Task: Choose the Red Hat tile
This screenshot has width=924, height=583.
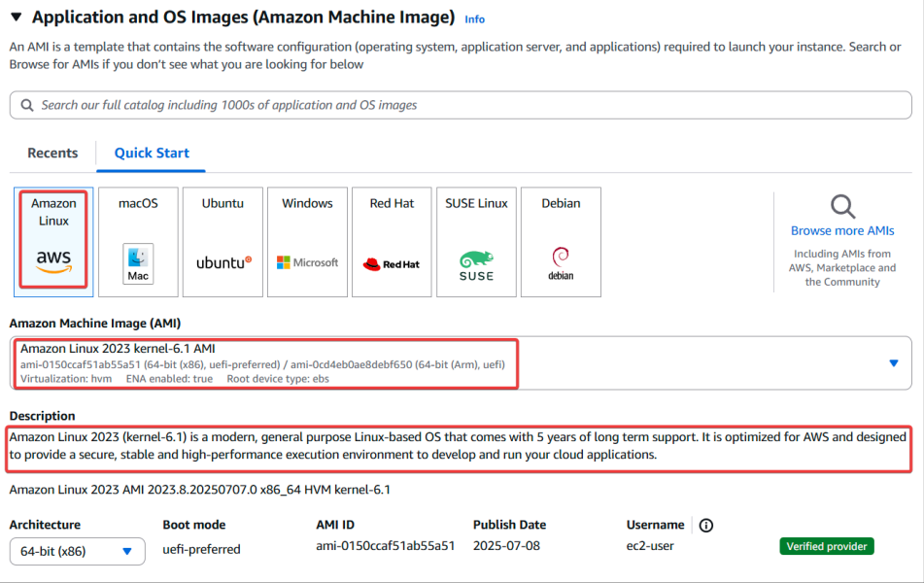Action: (x=392, y=242)
